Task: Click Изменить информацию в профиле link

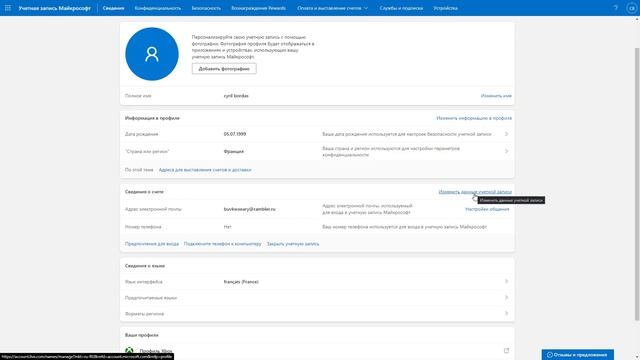Action: pyautogui.click(x=474, y=118)
